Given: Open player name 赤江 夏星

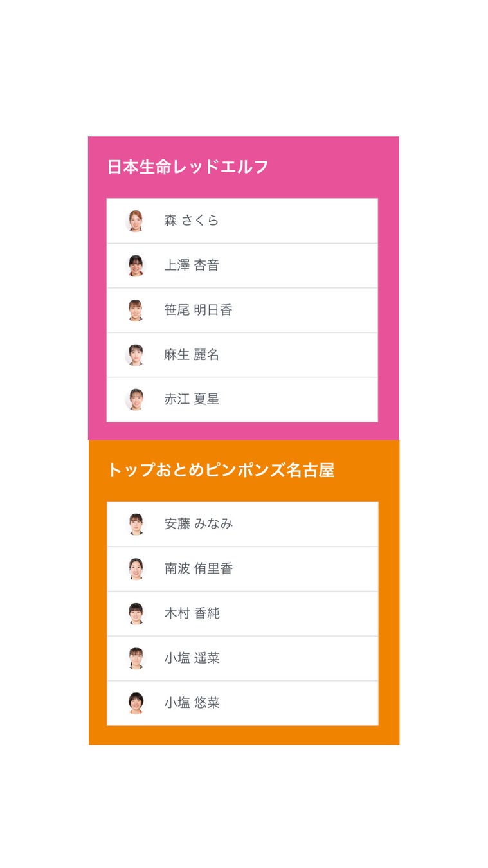Looking at the screenshot, I should coord(192,399).
